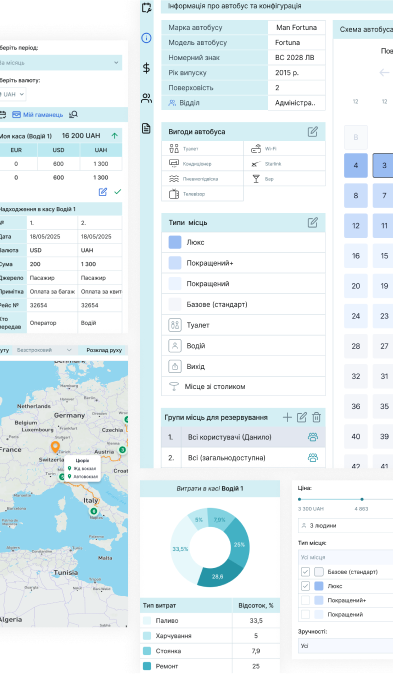Edit the seat reservation groups list
393x674 pixels.
pos(302,417)
